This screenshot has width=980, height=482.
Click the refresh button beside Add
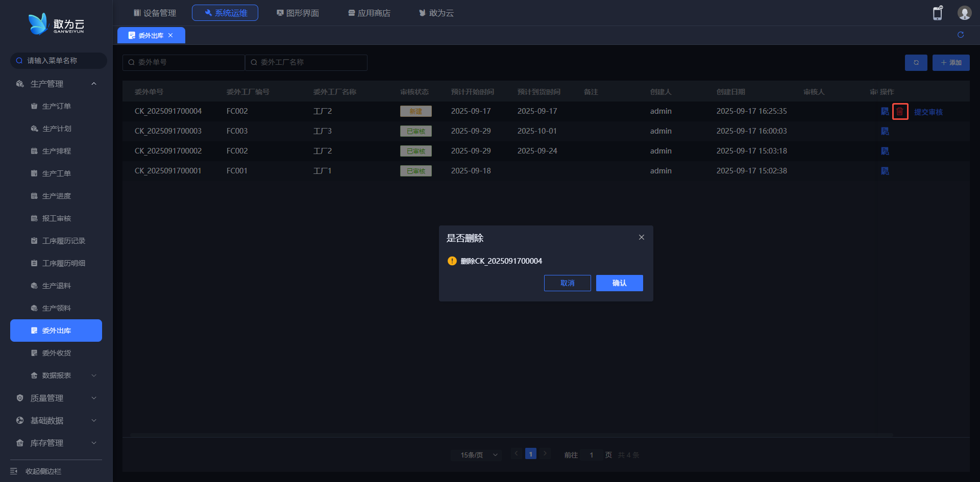click(916, 63)
